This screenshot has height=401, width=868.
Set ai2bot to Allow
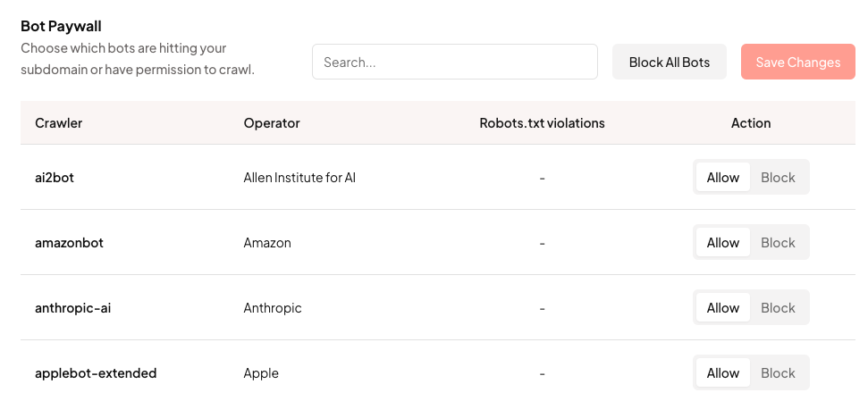(x=722, y=177)
